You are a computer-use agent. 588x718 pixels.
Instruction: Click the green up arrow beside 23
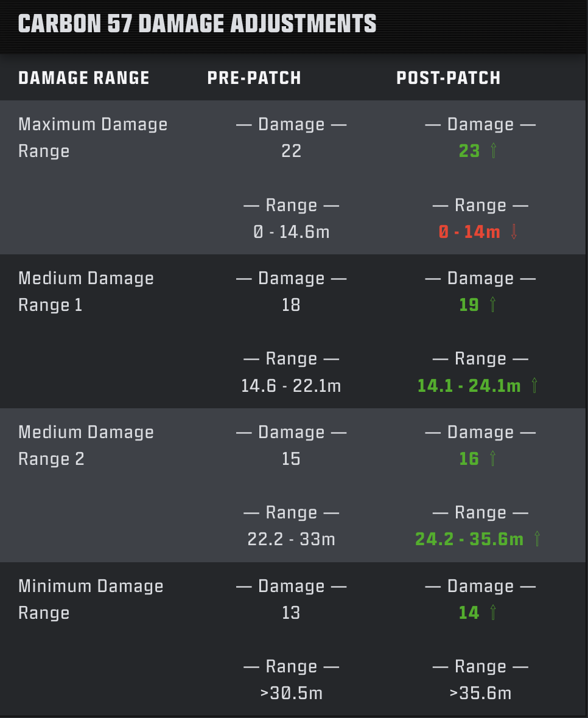tap(493, 151)
